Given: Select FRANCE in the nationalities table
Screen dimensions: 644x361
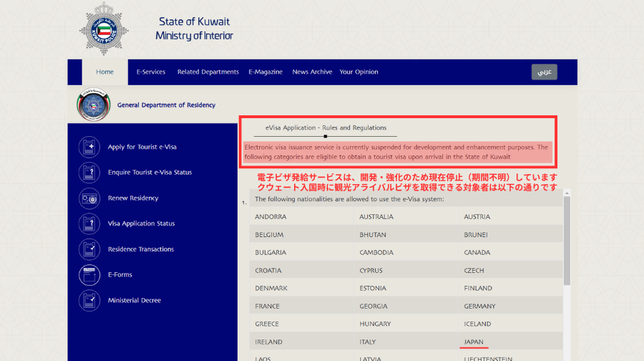Looking at the screenshot, I should click(x=267, y=307).
